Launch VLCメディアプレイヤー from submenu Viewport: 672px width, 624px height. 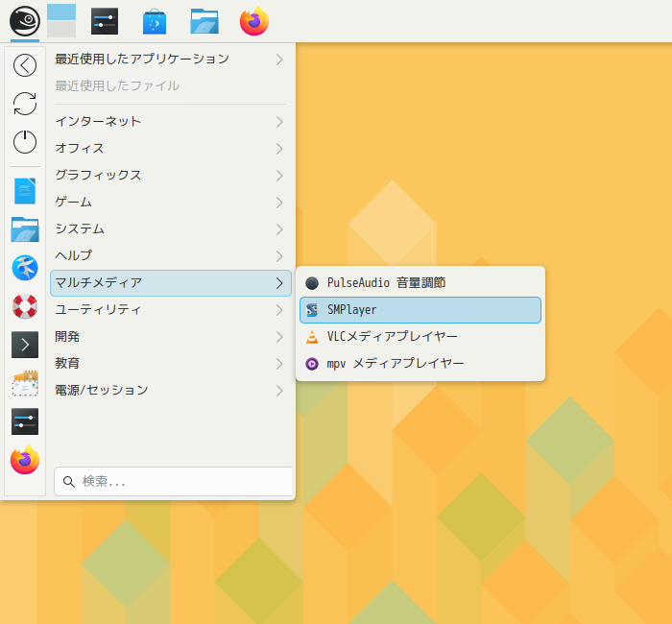(x=420, y=337)
